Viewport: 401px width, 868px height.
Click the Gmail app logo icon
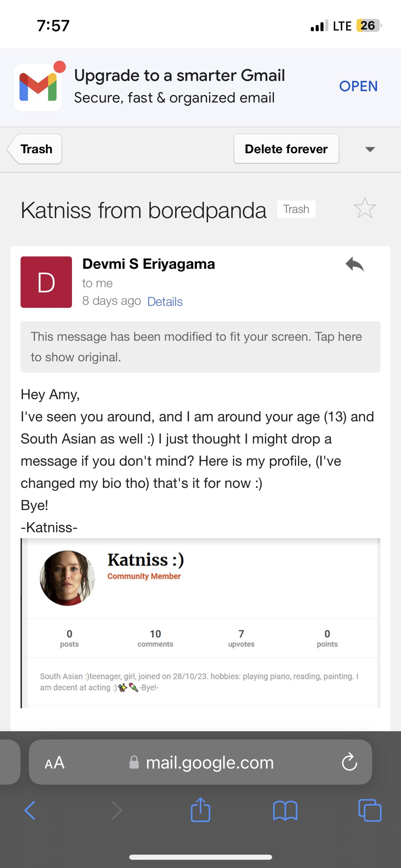click(38, 87)
